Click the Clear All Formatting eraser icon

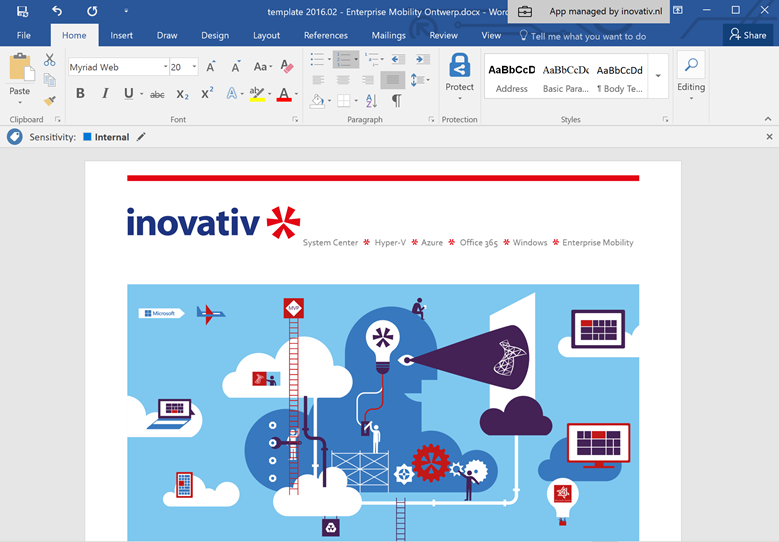[x=287, y=67]
